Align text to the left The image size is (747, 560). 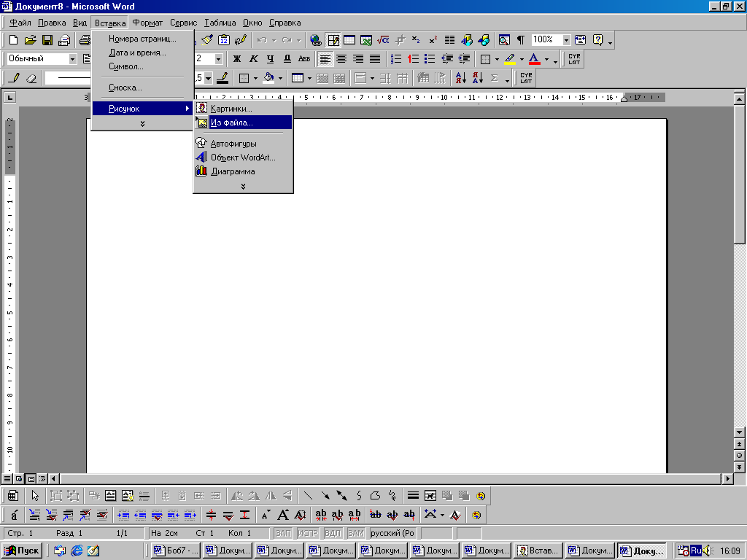click(325, 59)
